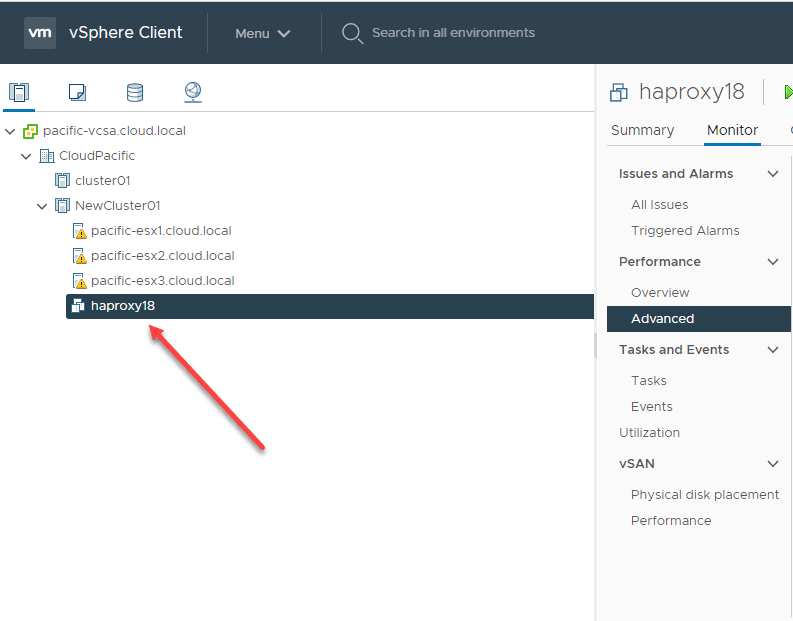Click the VMware vm logo
793x621 pixels.
click(x=40, y=33)
